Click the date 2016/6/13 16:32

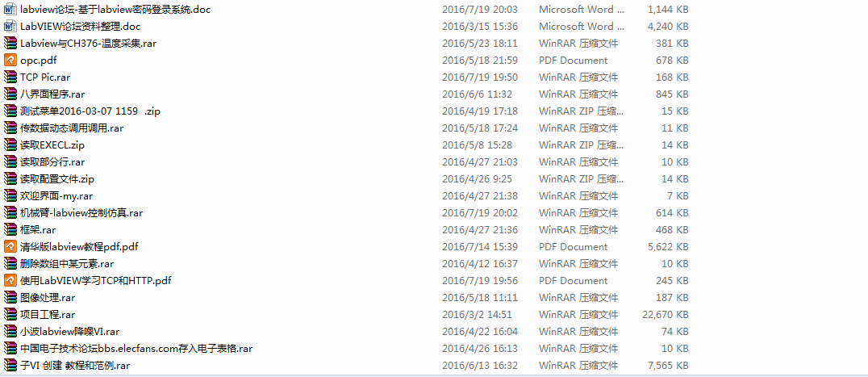pos(480,366)
